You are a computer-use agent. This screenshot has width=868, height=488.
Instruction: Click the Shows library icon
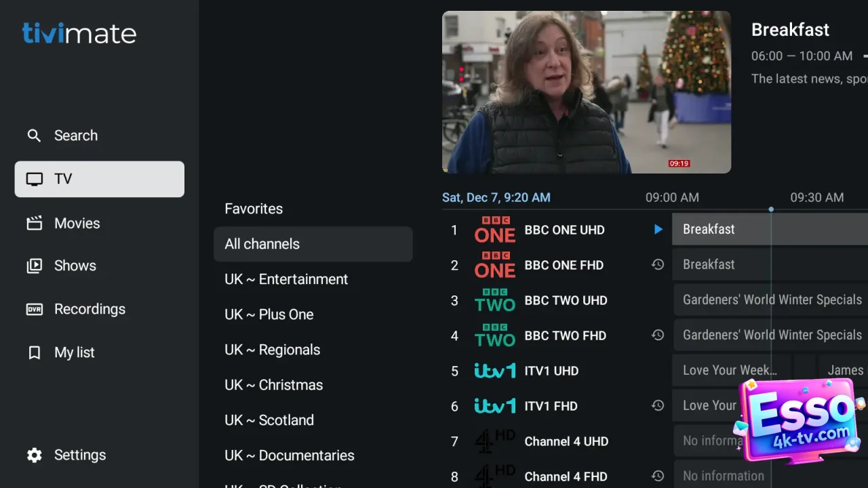tap(34, 266)
